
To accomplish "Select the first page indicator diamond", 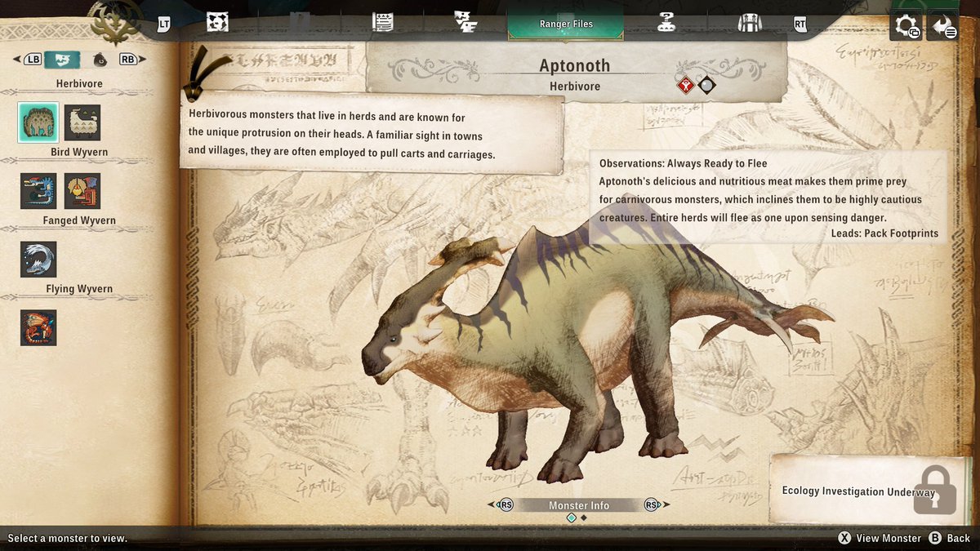I will pos(572,518).
